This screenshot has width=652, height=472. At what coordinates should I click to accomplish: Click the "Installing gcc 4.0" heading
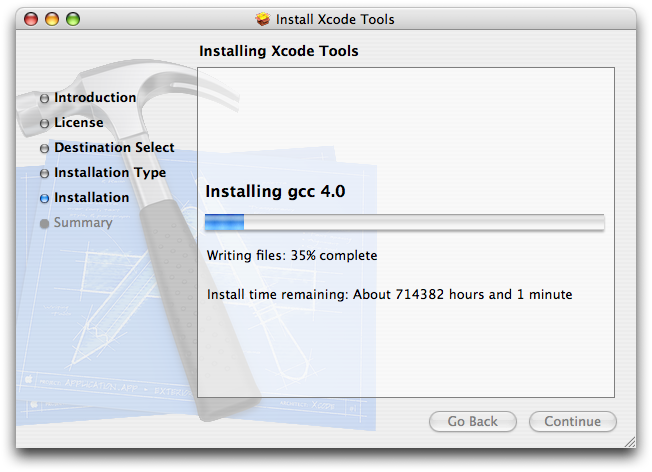point(275,191)
